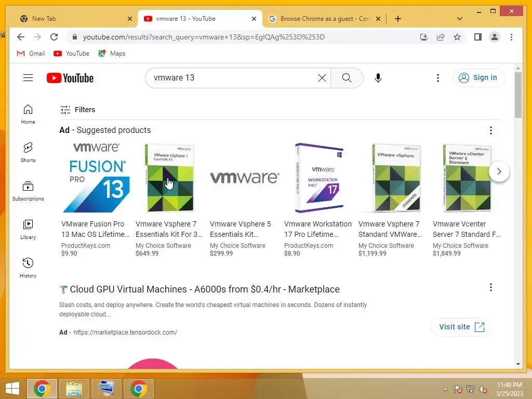Click the scrollbar down arrow
532x399 pixels.
(518, 364)
